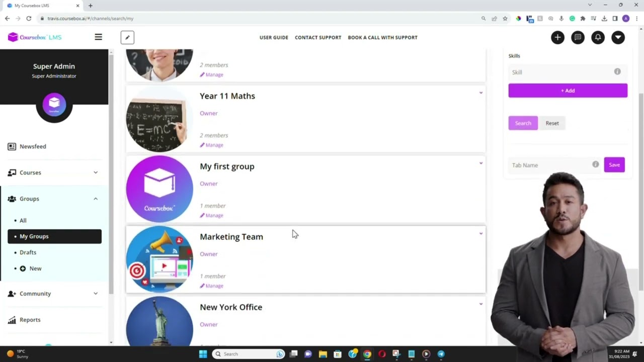
Task: Click the Windows taskbar Search box
Action: point(249,354)
